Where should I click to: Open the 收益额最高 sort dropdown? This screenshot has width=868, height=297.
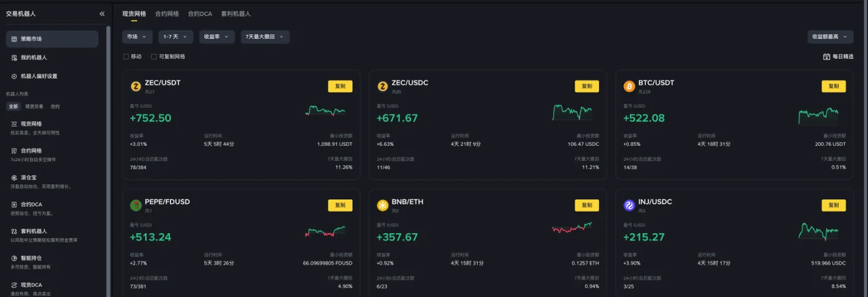coord(830,37)
